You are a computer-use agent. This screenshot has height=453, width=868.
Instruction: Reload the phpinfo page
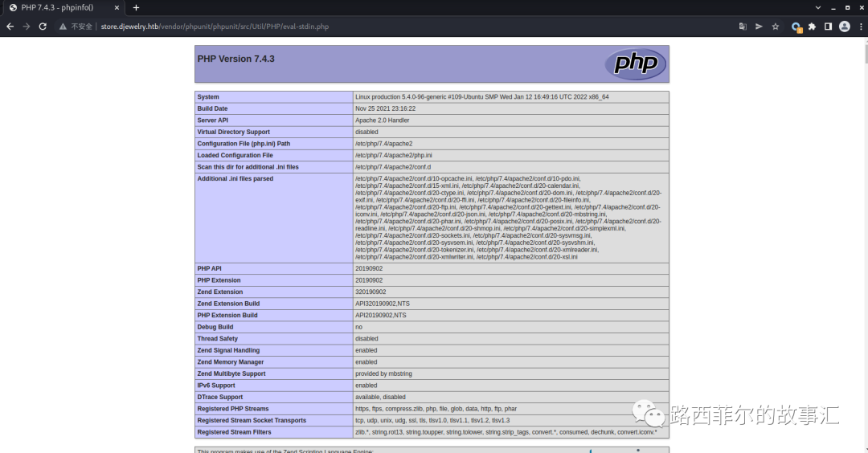(x=43, y=26)
